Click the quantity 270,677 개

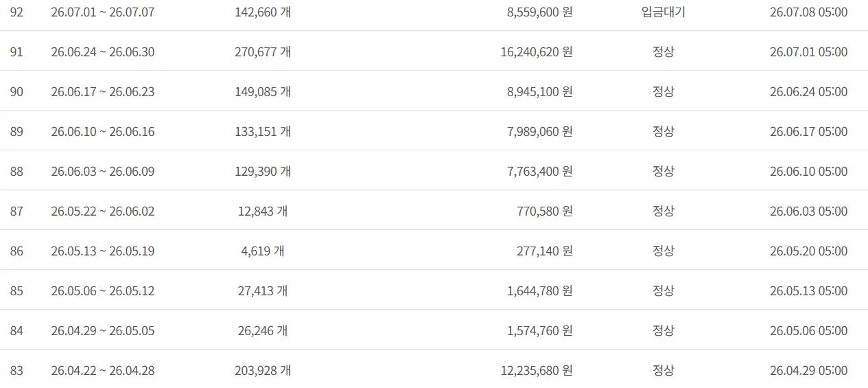coord(263,52)
